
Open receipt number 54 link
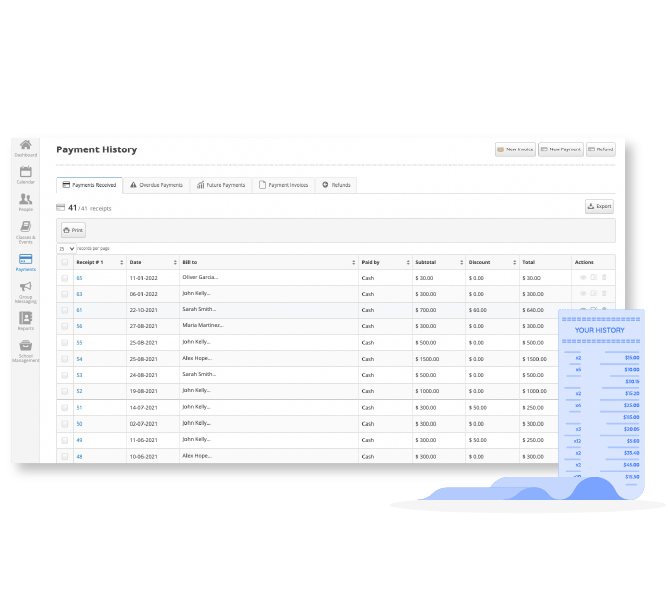pyautogui.click(x=79, y=359)
